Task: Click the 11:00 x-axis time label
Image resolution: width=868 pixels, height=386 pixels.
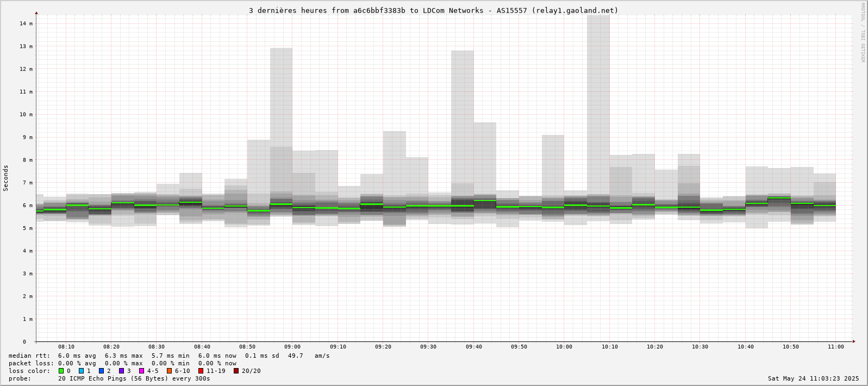Action: [x=836, y=347]
